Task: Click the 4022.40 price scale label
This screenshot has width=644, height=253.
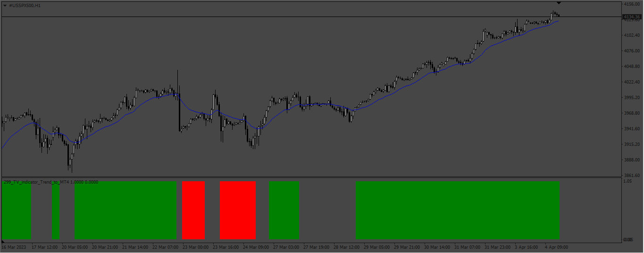Action: point(631,82)
